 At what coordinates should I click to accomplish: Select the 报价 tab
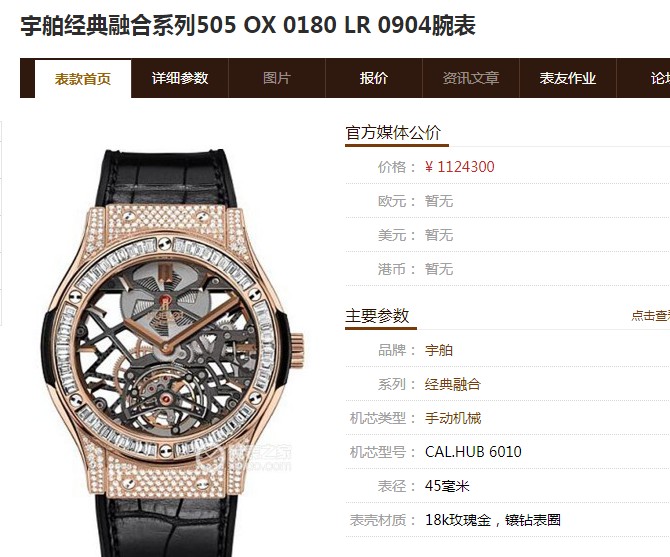click(374, 78)
